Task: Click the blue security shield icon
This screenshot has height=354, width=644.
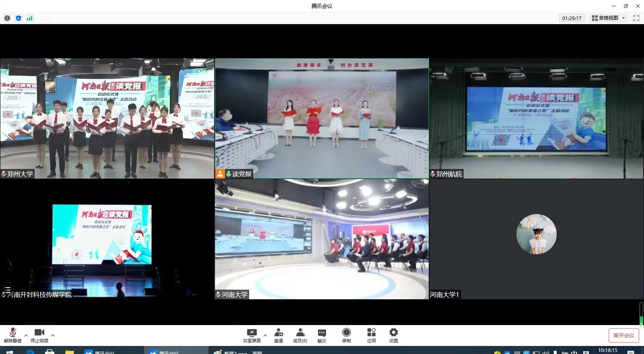Action: click(19, 18)
